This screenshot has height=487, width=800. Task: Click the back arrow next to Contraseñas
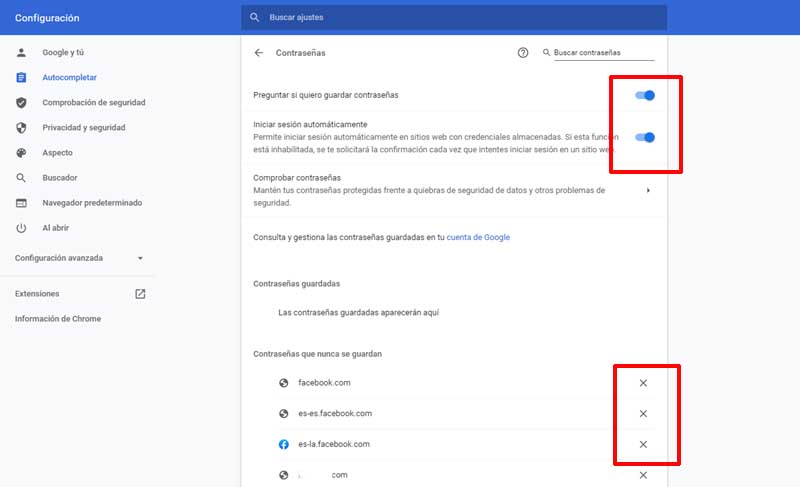pyautogui.click(x=259, y=52)
